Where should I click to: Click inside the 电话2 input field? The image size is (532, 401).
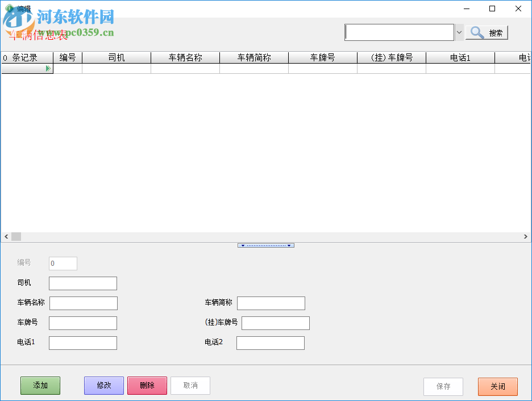click(271, 342)
